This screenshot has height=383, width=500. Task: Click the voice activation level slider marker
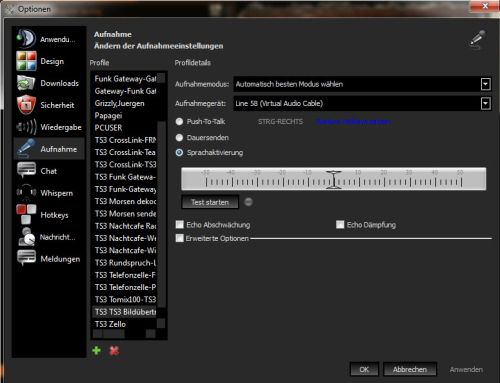[334, 180]
